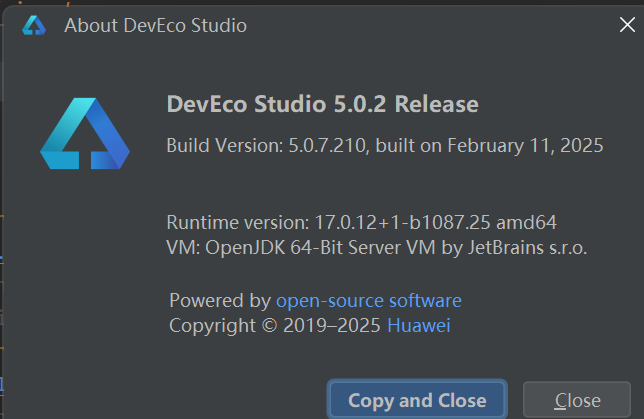Open the Huawei link

tap(419, 326)
